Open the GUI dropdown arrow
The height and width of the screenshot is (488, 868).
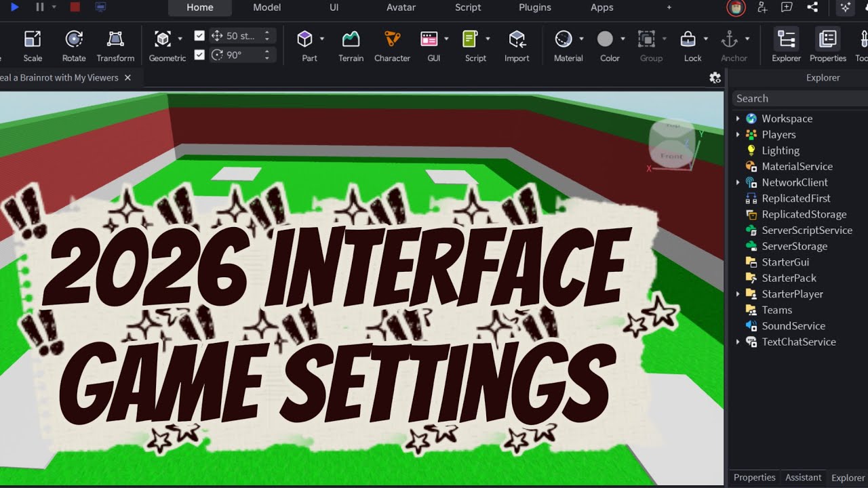446,39
